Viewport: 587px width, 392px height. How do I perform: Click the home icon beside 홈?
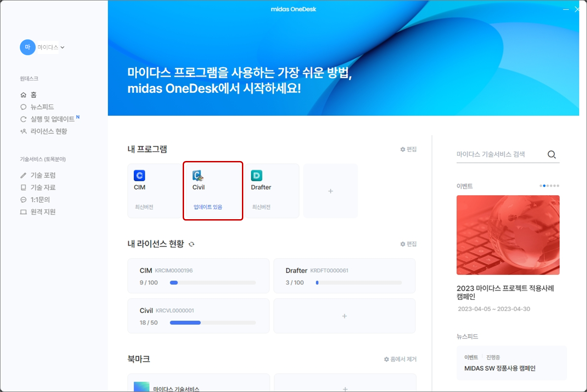(23, 95)
